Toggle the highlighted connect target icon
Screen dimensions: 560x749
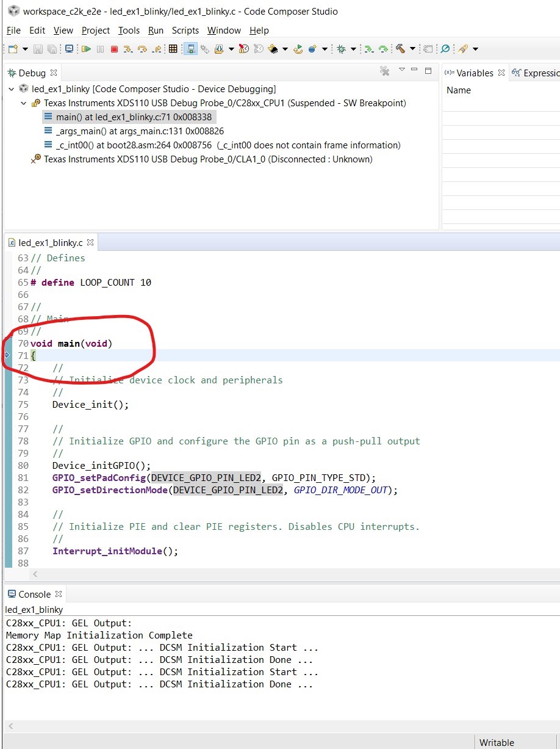pyautogui.click(x=190, y=49)
